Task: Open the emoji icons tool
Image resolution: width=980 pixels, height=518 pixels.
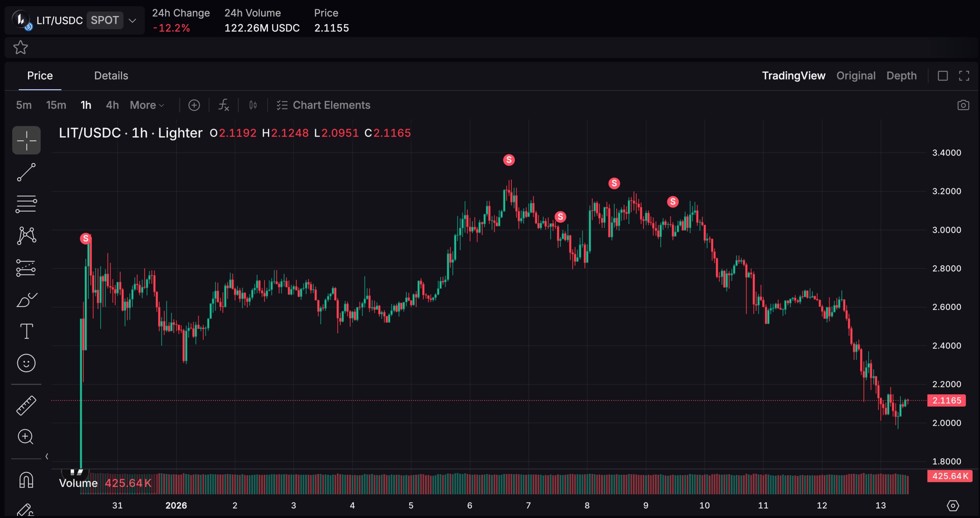Action: [x=26, y=363]
